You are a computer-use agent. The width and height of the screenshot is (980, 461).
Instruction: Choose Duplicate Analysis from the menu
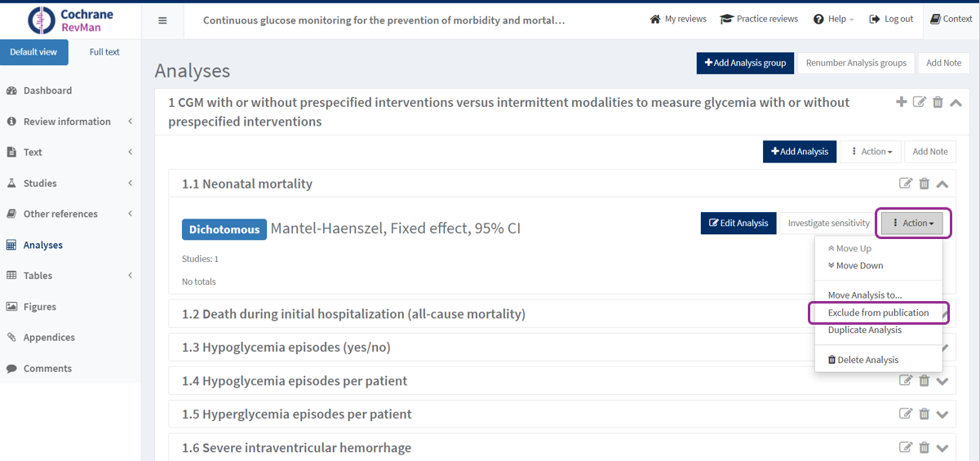(864, 330)
